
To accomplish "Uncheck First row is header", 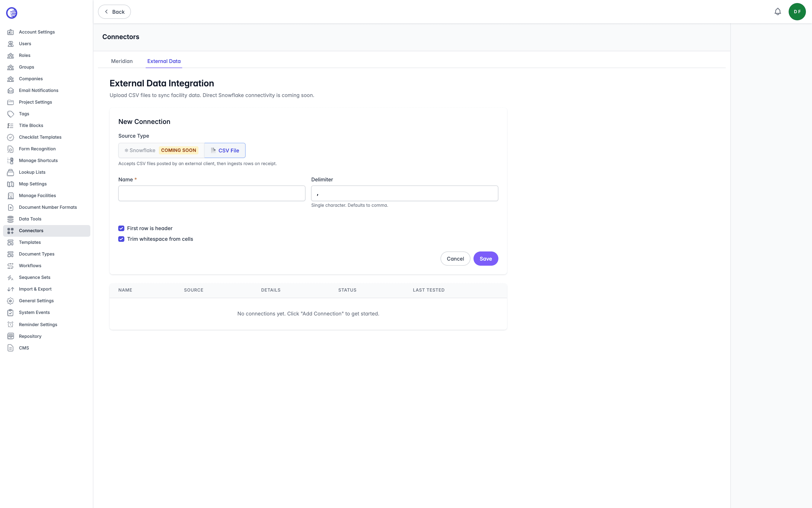I will 122,228.
